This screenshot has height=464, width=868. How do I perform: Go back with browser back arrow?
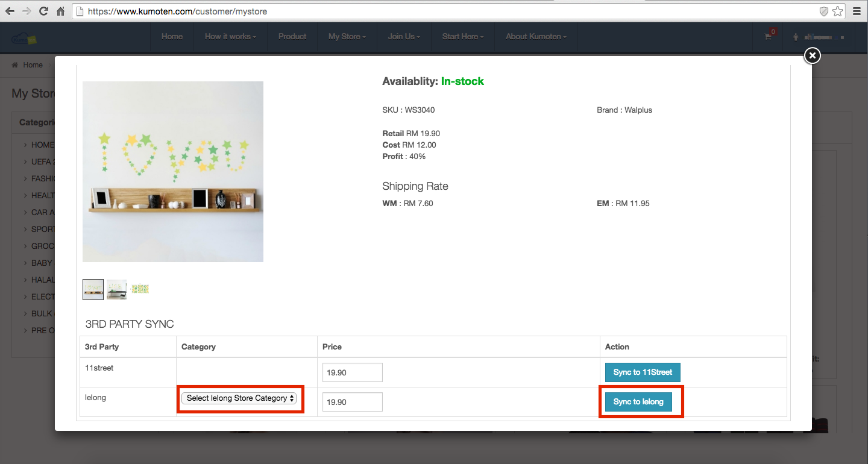tap(10, 11)
